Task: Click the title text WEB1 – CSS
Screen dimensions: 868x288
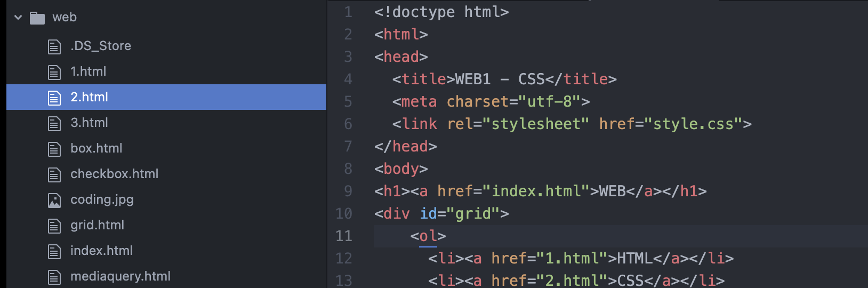Action: [500, 79]
